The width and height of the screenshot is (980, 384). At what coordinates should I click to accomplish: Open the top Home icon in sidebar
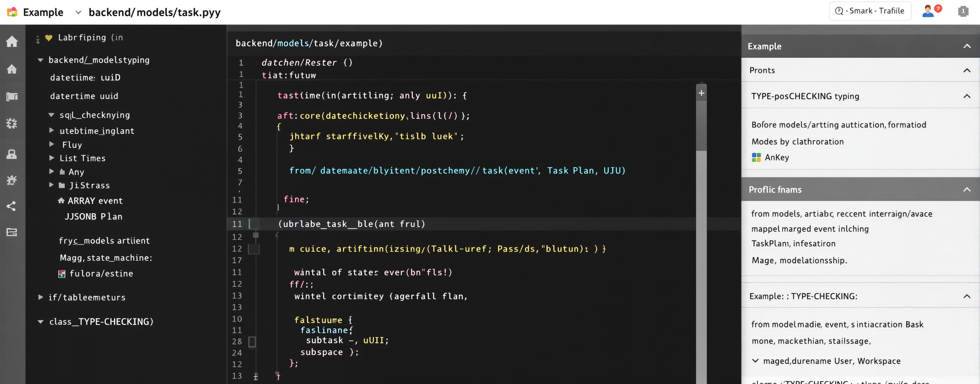click(x=12, y=41)
